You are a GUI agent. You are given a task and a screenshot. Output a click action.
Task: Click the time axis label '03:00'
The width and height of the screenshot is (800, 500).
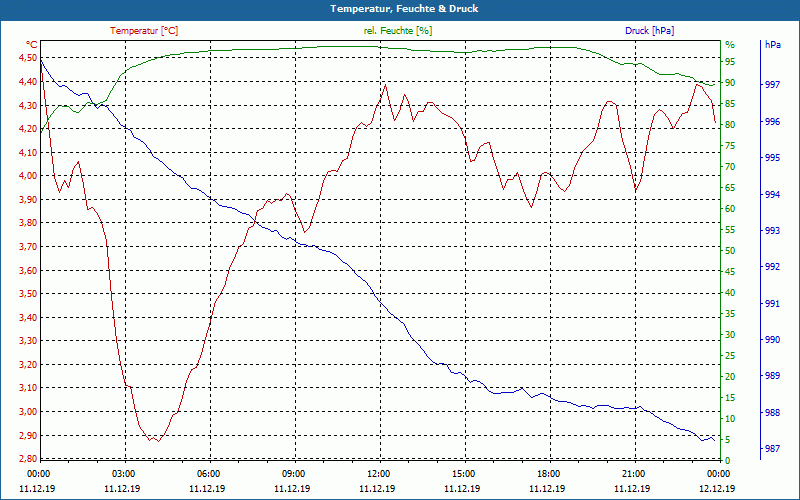coord(123,473)
